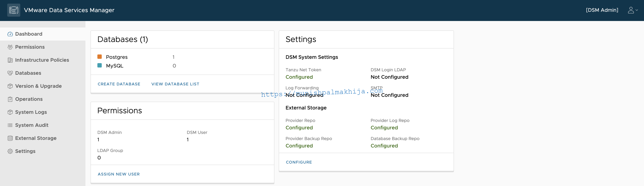Viewport: 644px width, 186px height.
Task: Click SMTP Not Configured status
Action: 390,95
